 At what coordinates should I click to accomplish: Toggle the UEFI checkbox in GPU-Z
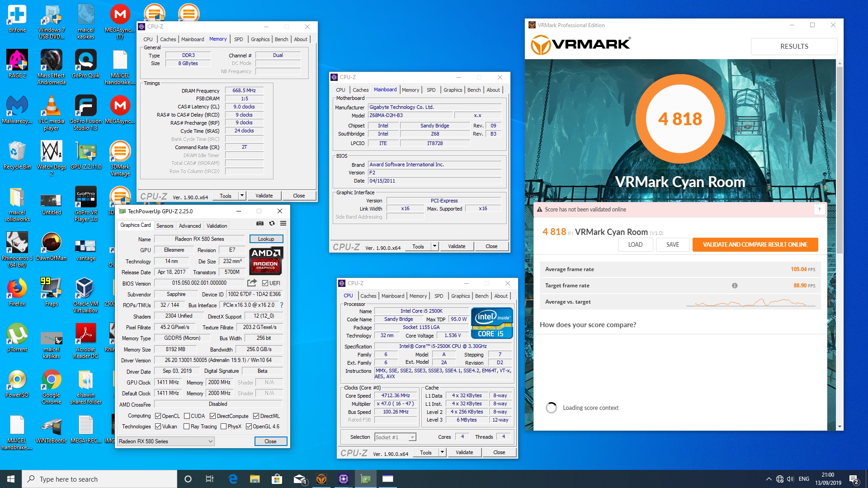[265, 283]
